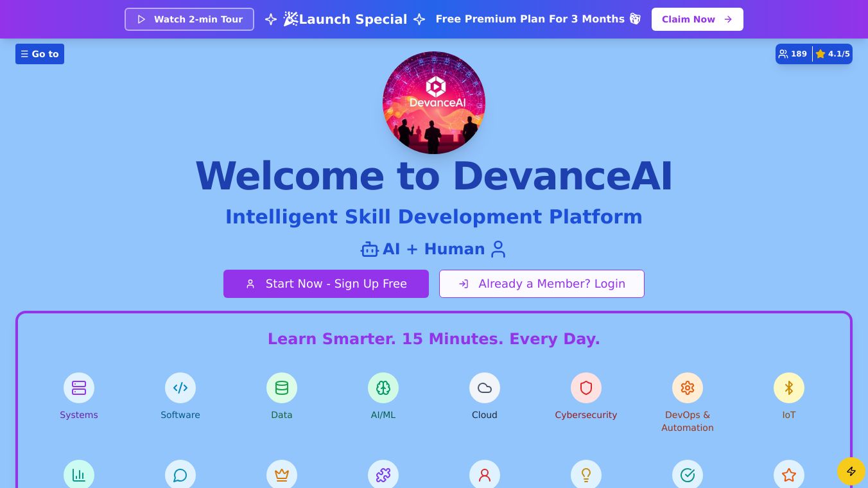Open the chat bubble category icon
This screenshot has width=868, height=488.
180,475
